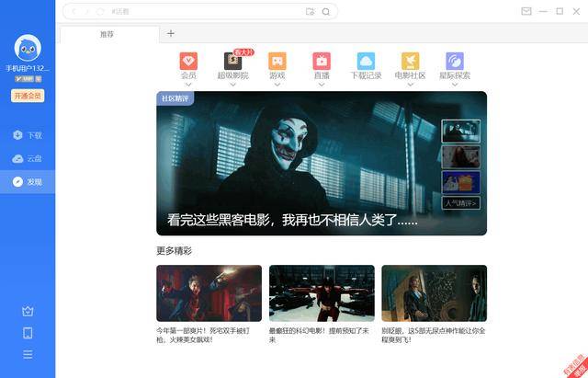Select third colorful thumbnail on banner

click(461, 182)
